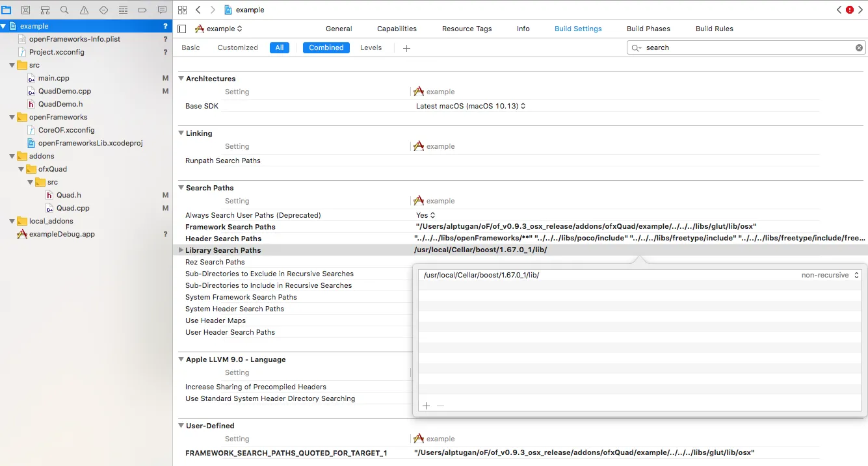The width and height of the screenshot is (868, 466).
Task: Open Always Search User Paths Yes dropdown
Action: [425, 215]
